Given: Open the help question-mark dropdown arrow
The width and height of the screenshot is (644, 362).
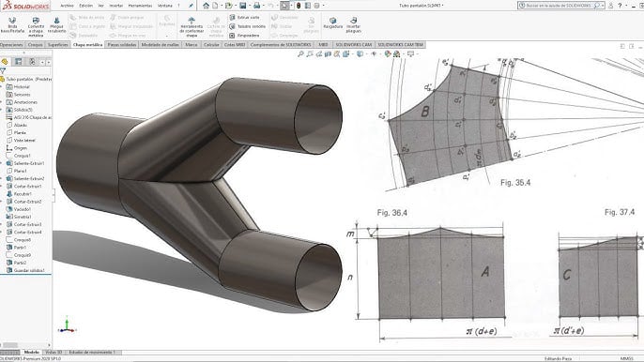Looking at the screenshot, I should pos(626,6).
